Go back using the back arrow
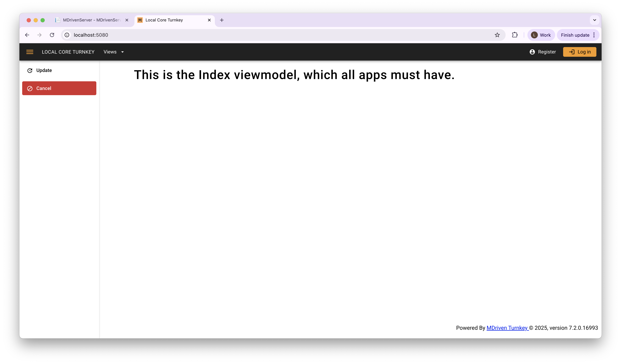This screenshot has height=364, width=621. pyautogui.click(x=27, y=35)
